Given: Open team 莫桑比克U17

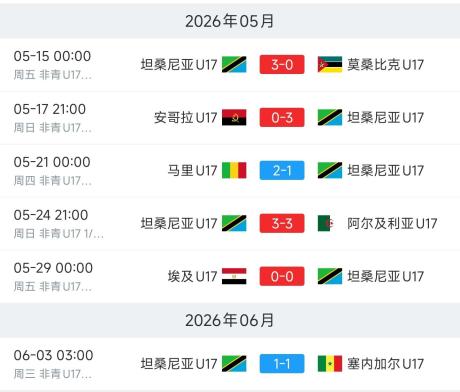Looking at the screenshot, I should click(x=385, y=64).
